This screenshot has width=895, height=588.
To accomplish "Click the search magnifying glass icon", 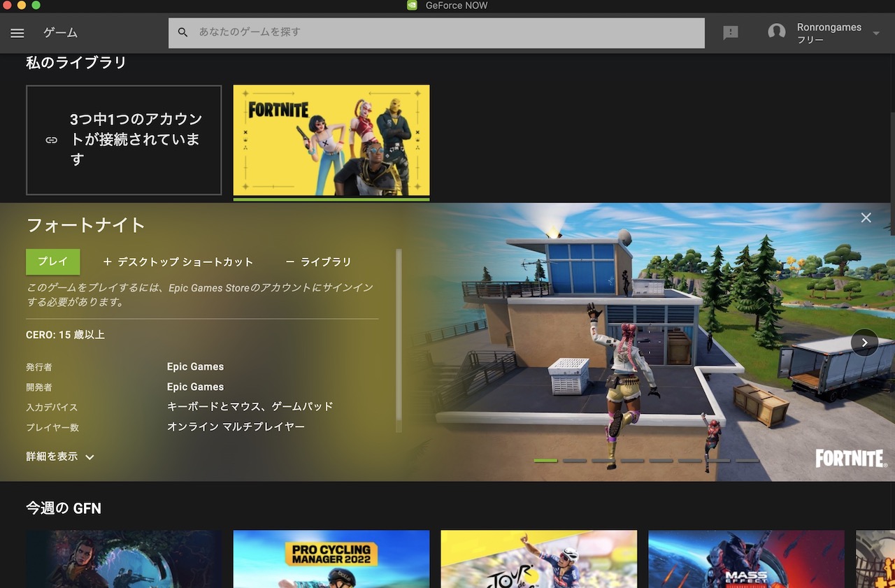I will point(182,32).
